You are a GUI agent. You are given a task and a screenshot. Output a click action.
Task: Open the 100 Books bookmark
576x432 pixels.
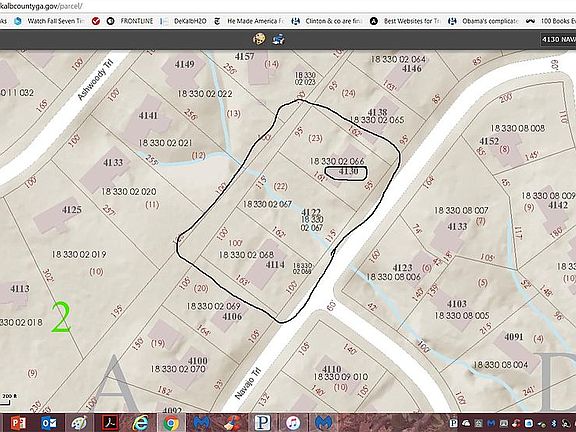coord(551,21)
